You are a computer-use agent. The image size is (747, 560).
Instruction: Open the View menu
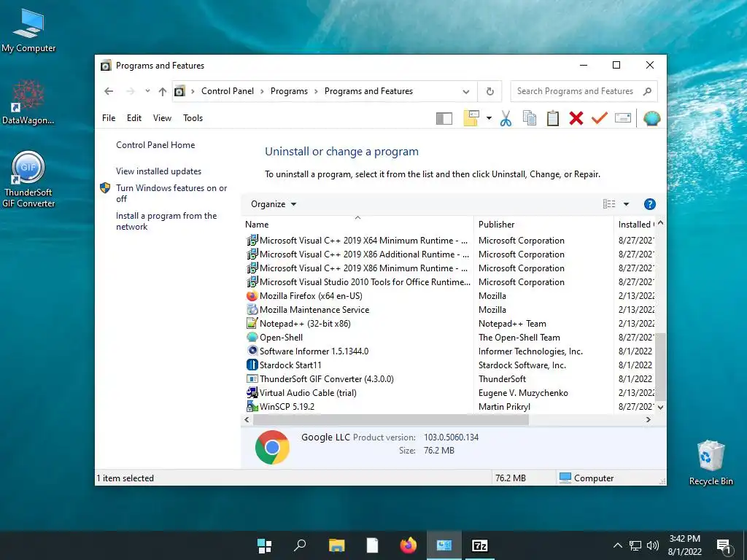(x=162, y=118)
